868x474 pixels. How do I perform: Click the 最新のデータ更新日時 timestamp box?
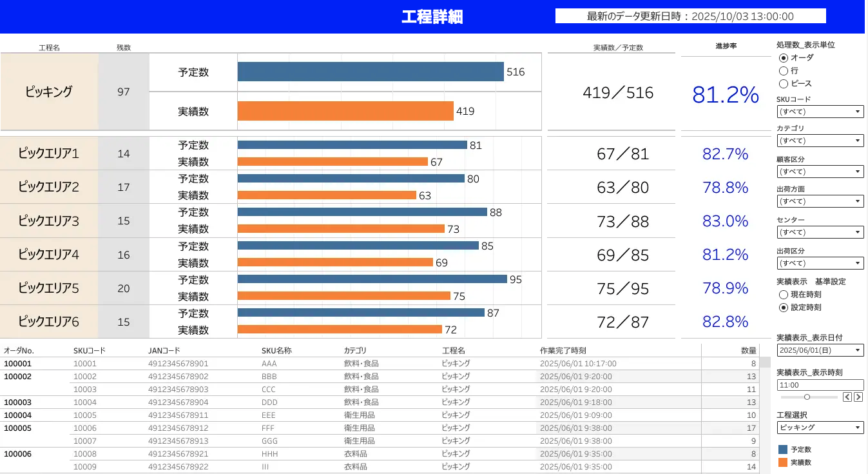690,17
